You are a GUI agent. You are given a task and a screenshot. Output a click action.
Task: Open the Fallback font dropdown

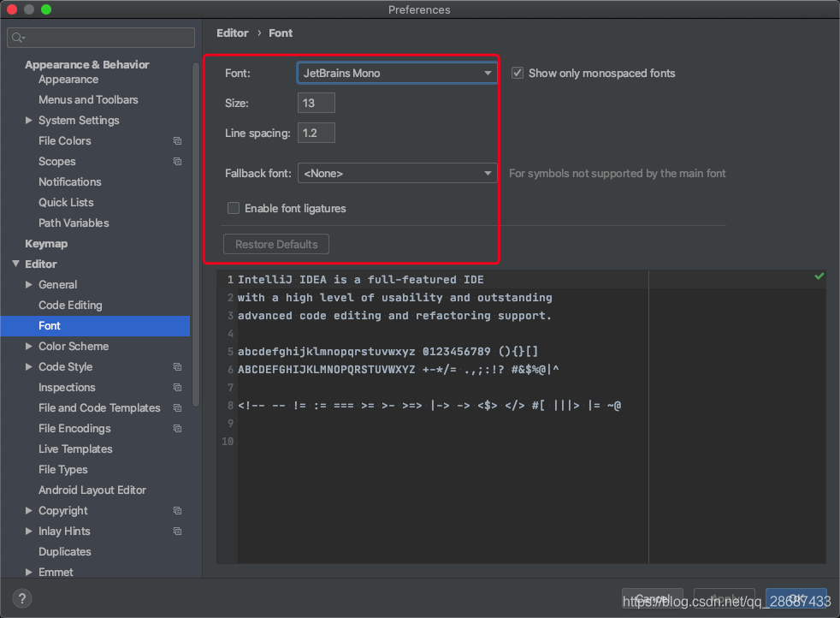tap(396, 174)
